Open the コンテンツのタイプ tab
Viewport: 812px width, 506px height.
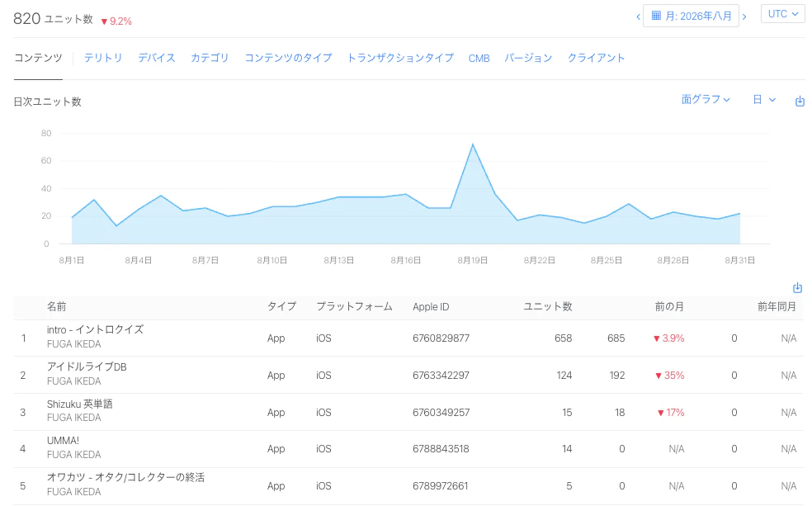pyautogui.click(x=288, y=58)
